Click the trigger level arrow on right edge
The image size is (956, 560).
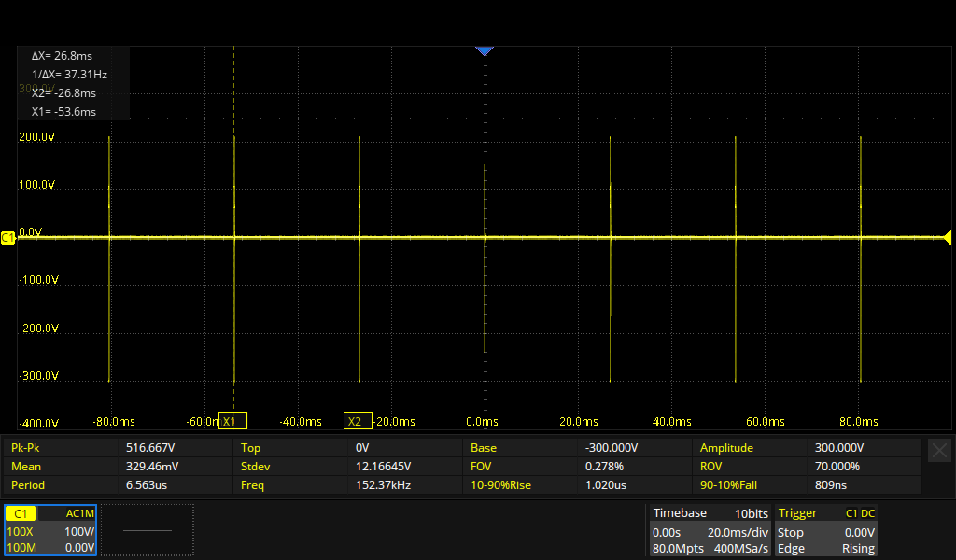pyautogui.click(x=947, y=237)
